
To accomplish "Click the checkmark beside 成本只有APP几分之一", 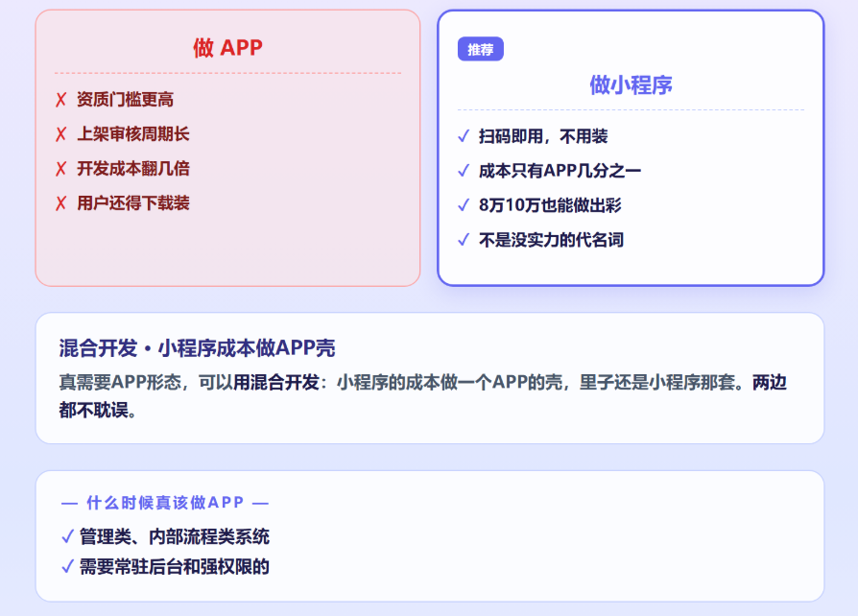I will pos(464,171).
